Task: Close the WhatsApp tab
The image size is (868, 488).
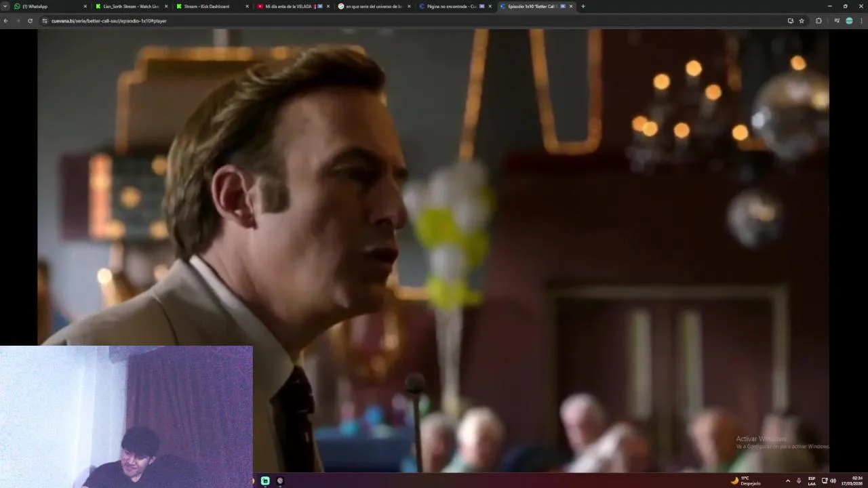Action: pos(85,6)
